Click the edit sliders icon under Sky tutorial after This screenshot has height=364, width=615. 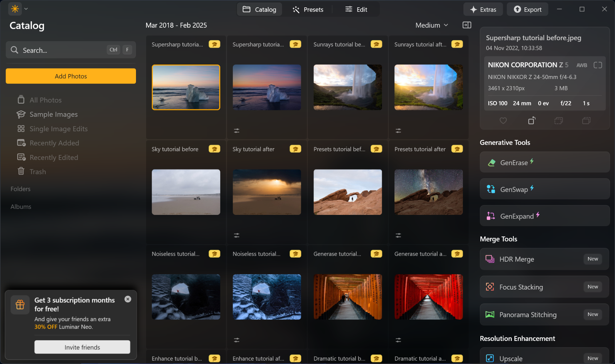click(236, 235)
